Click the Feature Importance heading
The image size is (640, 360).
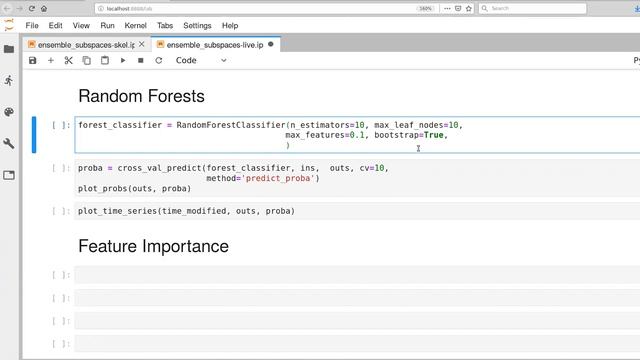point(153,246)
